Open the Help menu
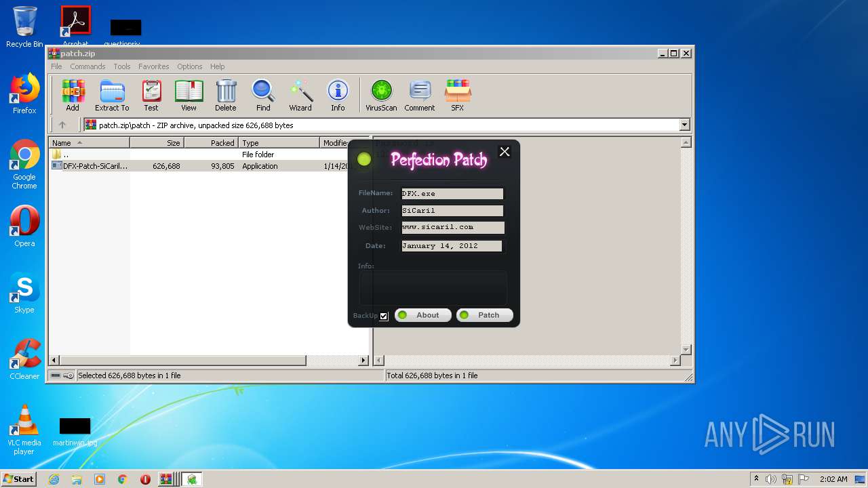 pos(217,66)
